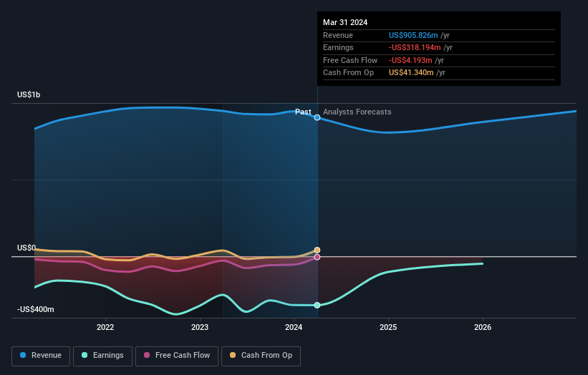Click the orange Cash From Op data point
Screen dimensions: 588x375
coord(317,250)
